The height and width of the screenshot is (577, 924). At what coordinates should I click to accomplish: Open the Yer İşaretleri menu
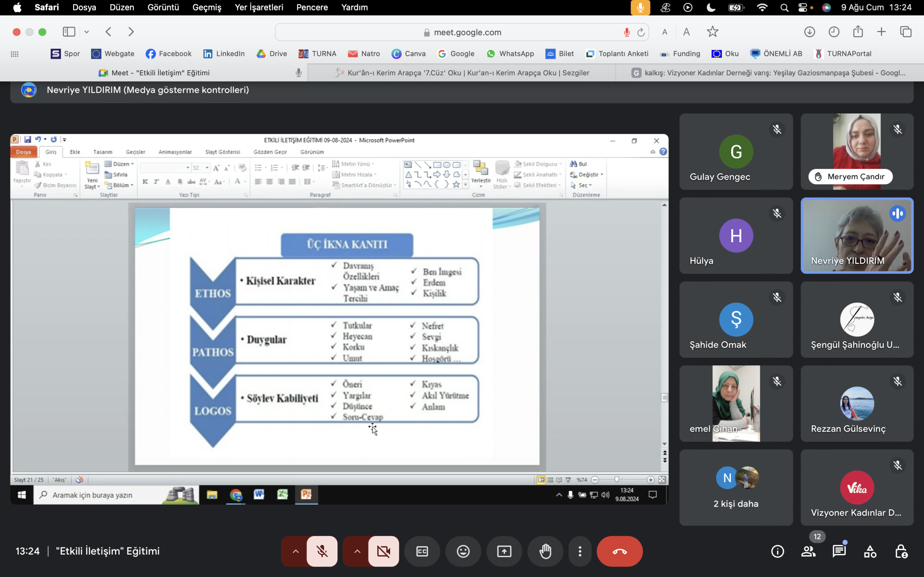(x=259, y=7)
